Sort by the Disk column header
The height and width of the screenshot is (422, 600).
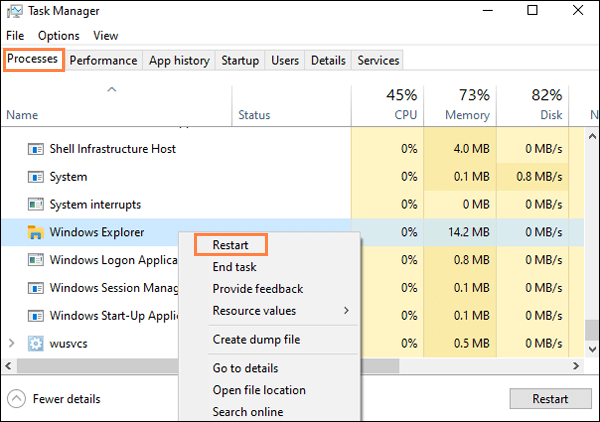tap(533, 105)
